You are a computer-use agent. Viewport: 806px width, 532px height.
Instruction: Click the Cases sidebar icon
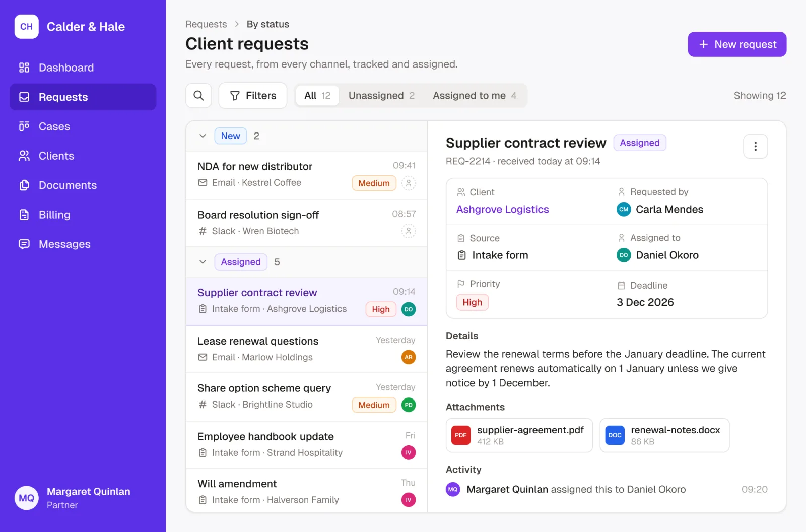tap(24, 126)
